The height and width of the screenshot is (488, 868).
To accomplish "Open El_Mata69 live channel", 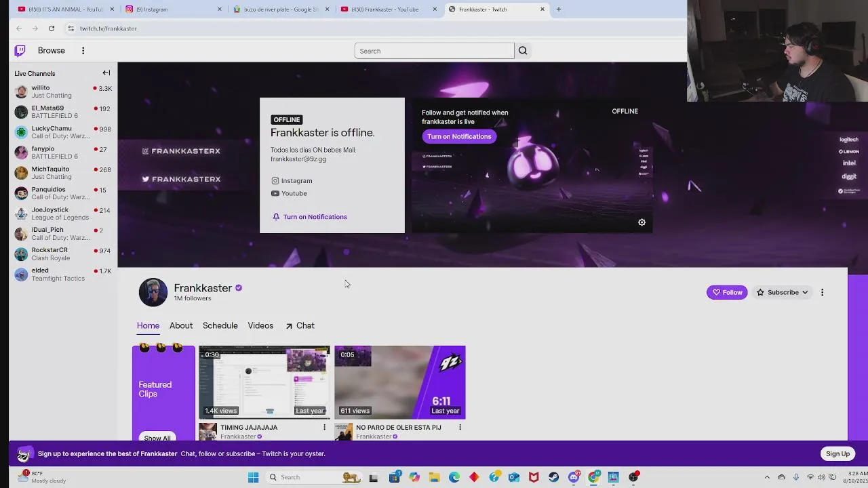I will point(63,112).
